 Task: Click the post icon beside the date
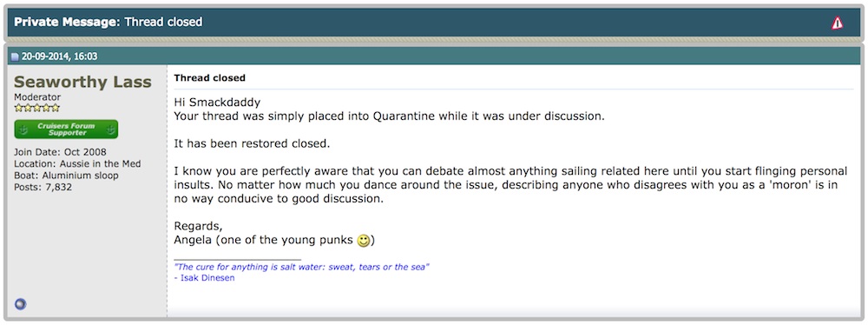16,56
